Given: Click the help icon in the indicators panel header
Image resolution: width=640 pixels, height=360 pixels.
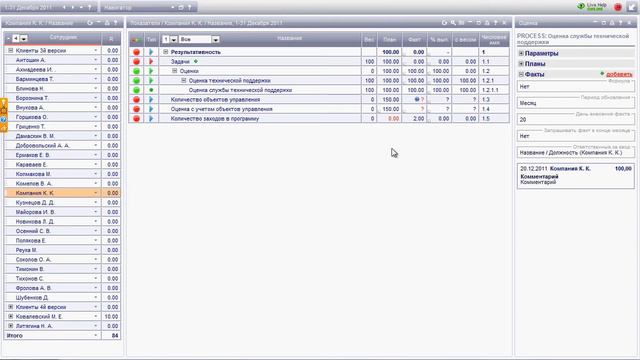Looking at the screenshot, I should coord(496,23).
